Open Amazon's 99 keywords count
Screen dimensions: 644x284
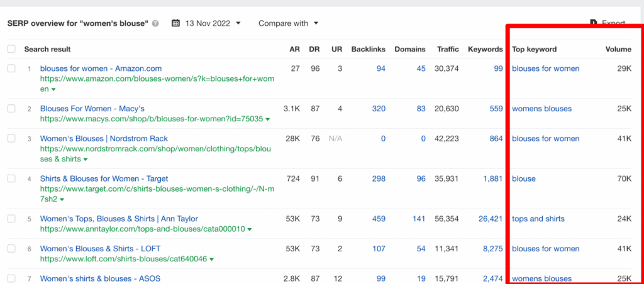(x=498, y=68)
